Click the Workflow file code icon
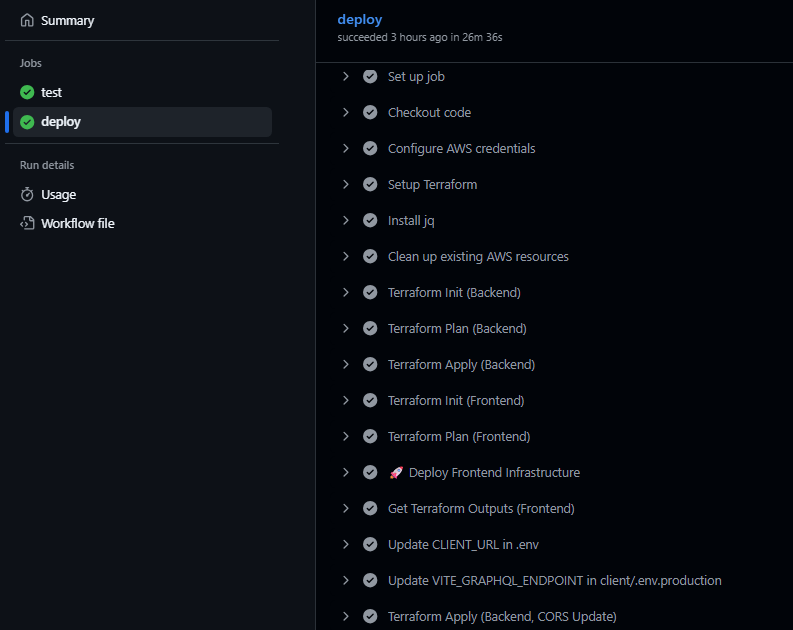Viewport: 793px width, 630px height. (x=27, y=223)
